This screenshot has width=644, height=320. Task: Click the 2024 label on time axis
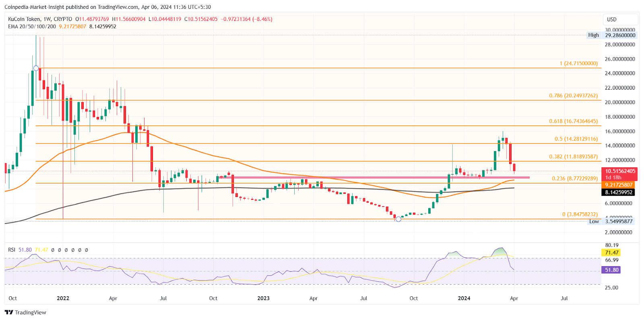pos(464,298)
